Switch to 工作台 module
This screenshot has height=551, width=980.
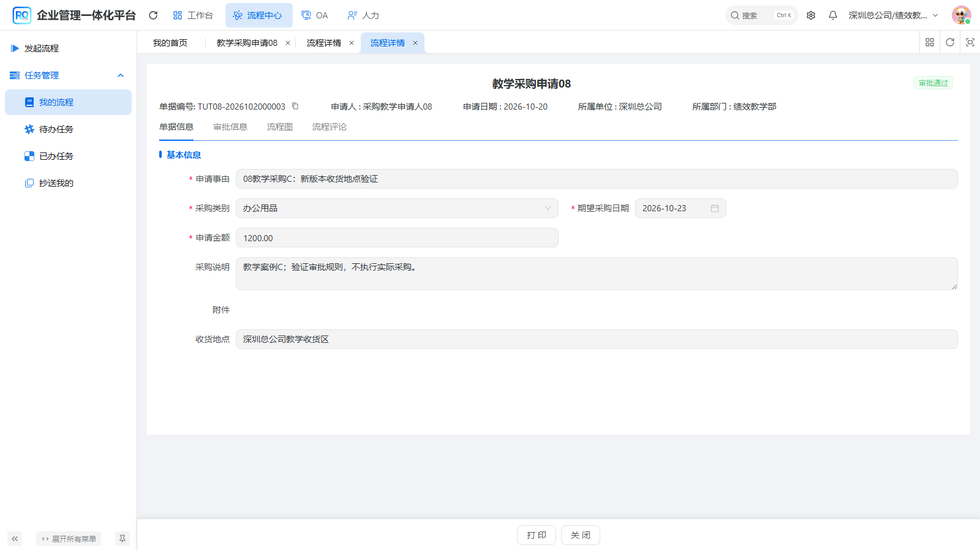click(x=193, y=15)
